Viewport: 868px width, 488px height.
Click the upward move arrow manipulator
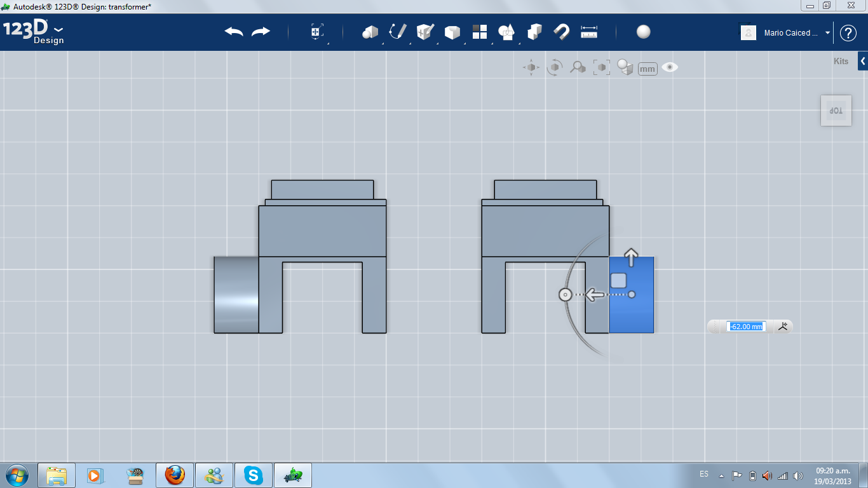pyautogui.click(x=631, y=257)
